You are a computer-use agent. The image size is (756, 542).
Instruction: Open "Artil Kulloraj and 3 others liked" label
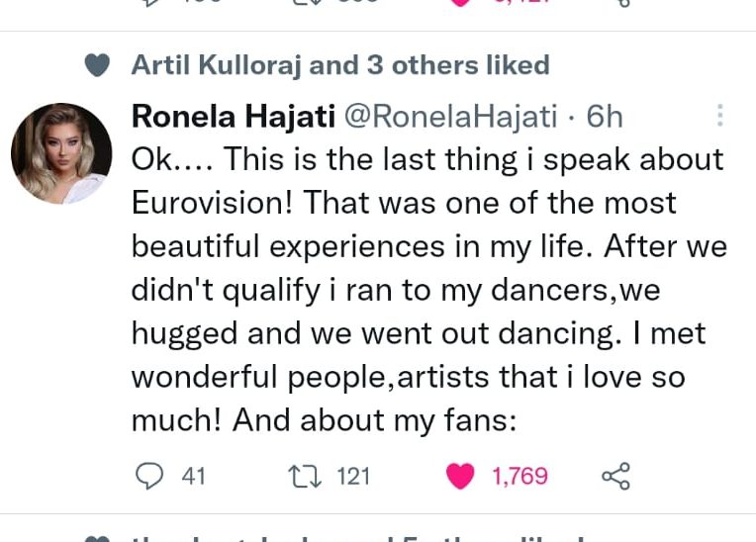coord(339,66)
